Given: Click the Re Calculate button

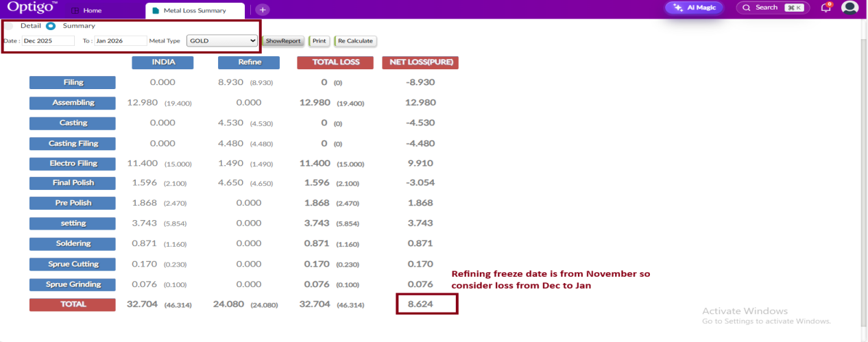Looking at the screenshot, I should click(355, 41).
